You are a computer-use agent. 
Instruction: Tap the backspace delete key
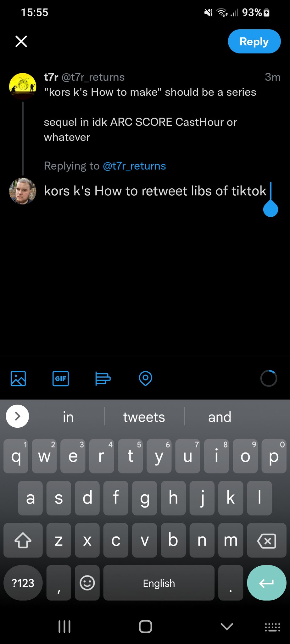coord(266,541)
